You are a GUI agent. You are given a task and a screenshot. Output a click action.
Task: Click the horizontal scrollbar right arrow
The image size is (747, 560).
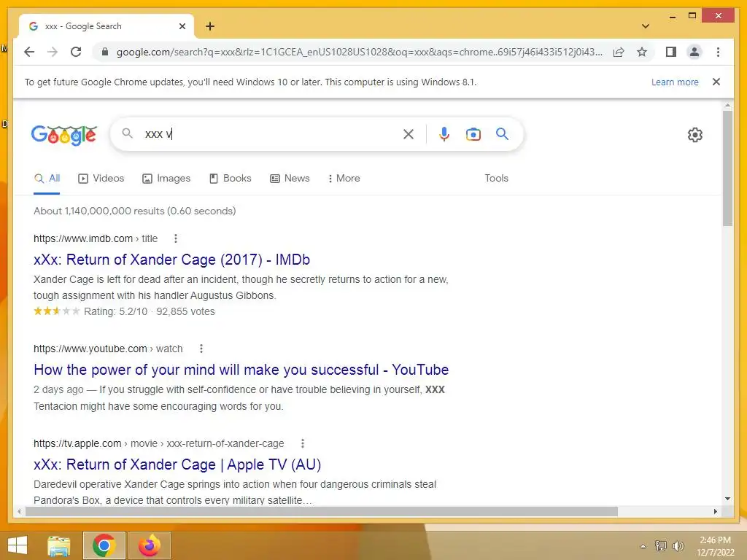[x=715, y=511]
